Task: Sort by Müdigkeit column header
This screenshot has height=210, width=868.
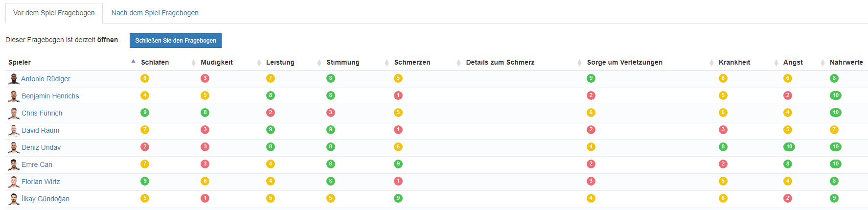Action: coord(216,62)
